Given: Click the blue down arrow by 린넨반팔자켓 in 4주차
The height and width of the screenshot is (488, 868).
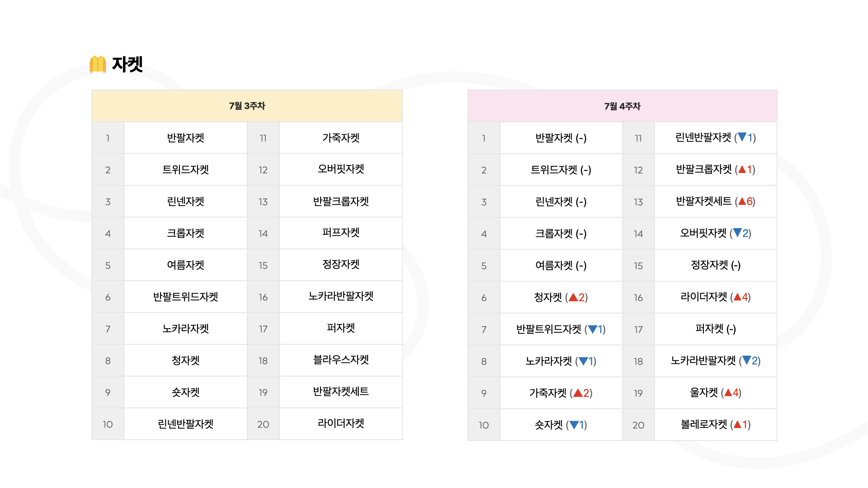Looking at the screenshot, I should [742, 137].
